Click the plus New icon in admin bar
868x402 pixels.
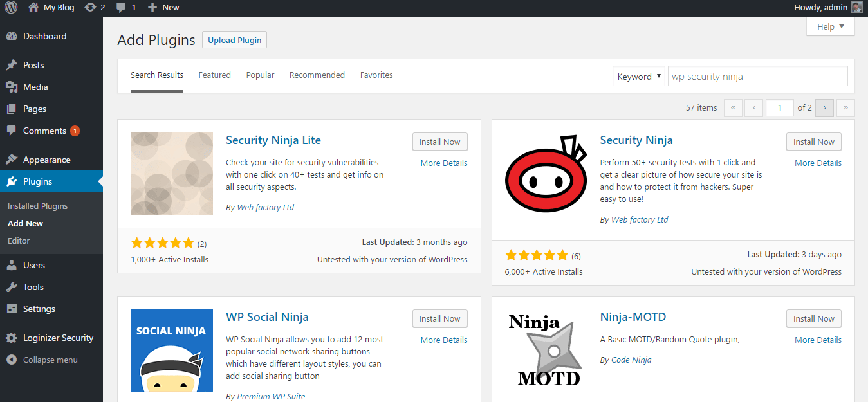click(x=152, y=8)
